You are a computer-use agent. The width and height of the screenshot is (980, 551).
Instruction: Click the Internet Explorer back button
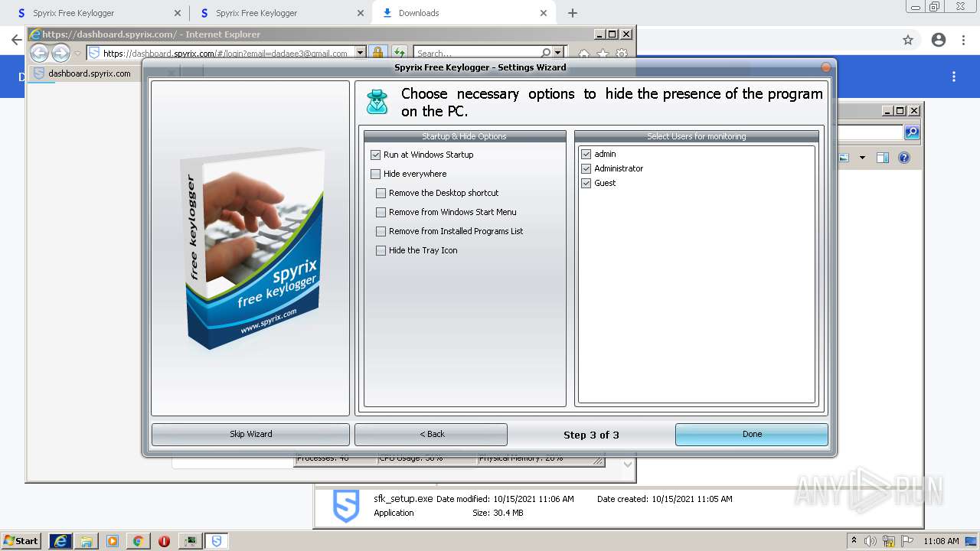click(x=39, y=53)
